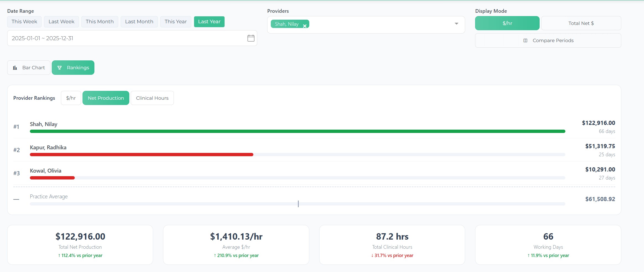
Task: Choose the This Week date range
Action: tap(24, 22)
